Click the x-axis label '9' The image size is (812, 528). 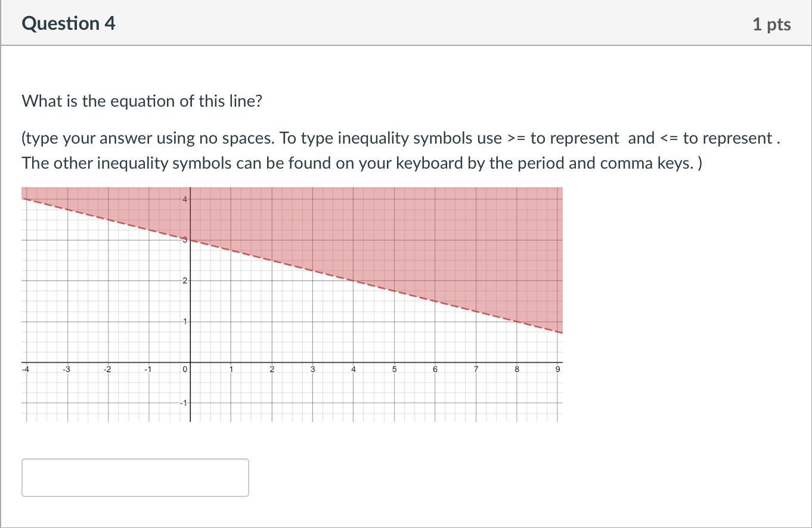tap(558, 369)
